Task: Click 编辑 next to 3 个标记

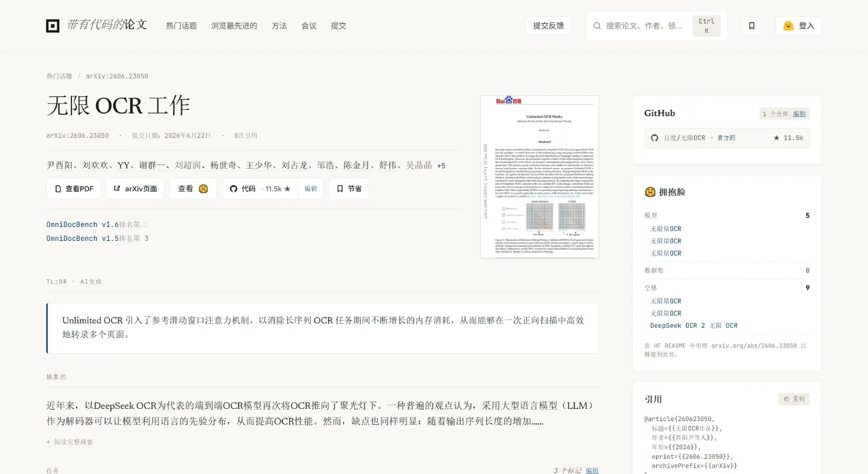Action: click(592, 470)
